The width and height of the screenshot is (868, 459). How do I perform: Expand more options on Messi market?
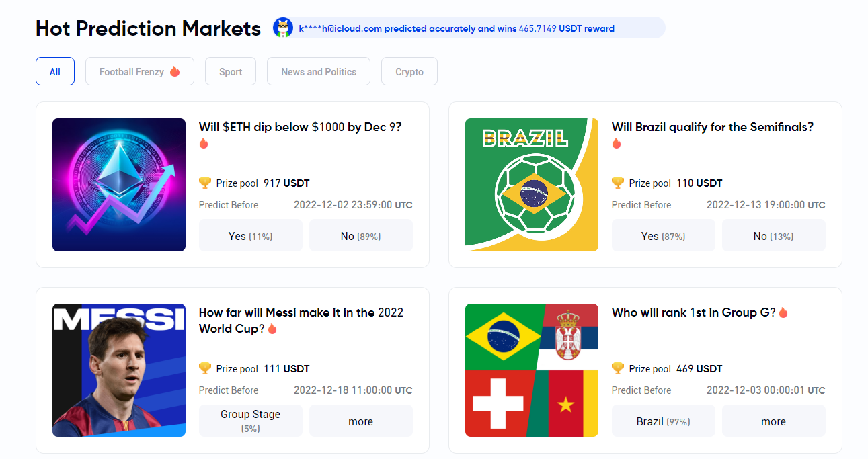361,421
